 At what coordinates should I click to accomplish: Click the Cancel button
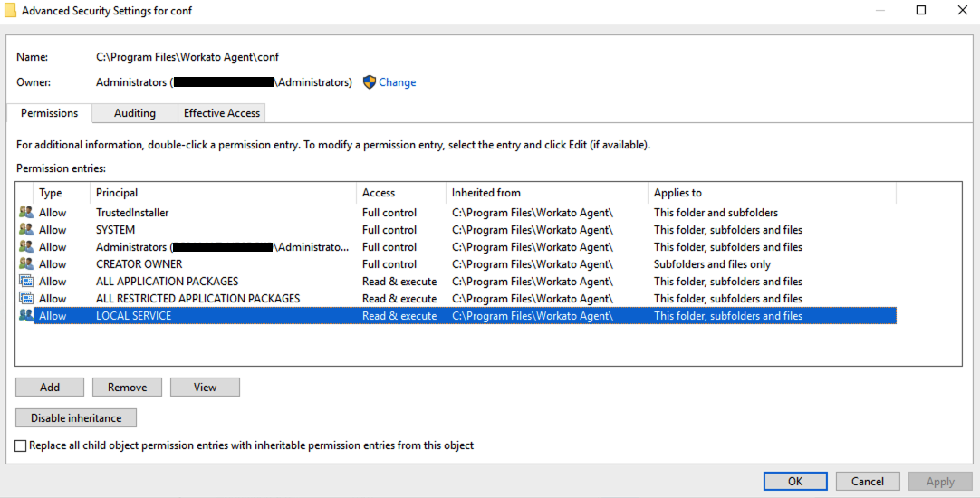868,481
